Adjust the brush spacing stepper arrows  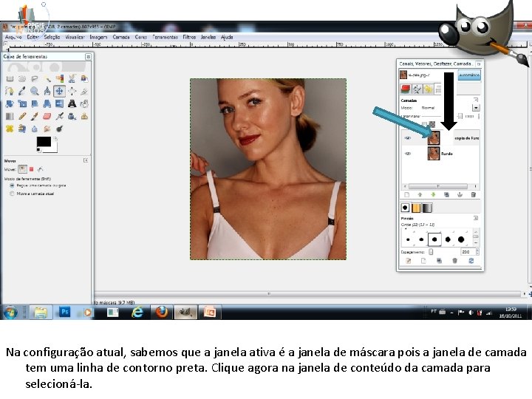pos(477,252)
